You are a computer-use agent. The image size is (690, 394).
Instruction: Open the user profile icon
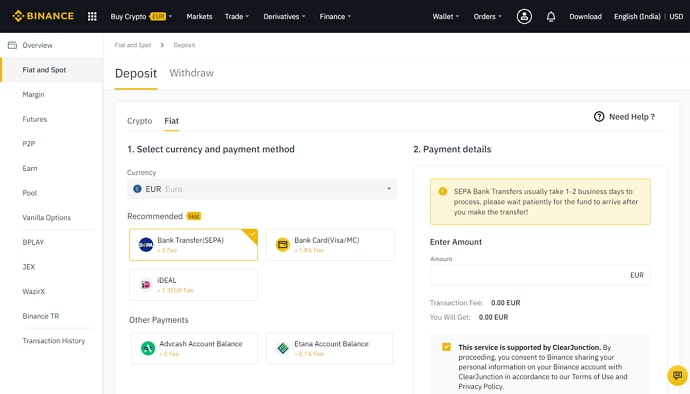click(524, 16)
